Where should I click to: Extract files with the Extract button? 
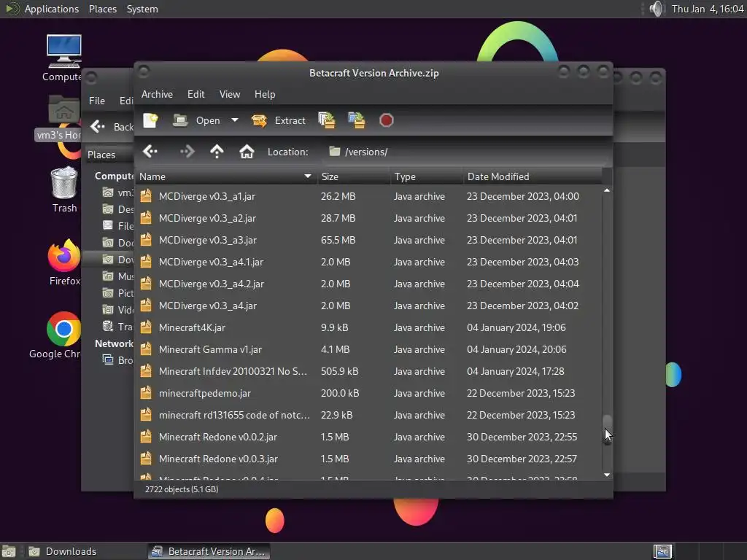pos(278,120)
